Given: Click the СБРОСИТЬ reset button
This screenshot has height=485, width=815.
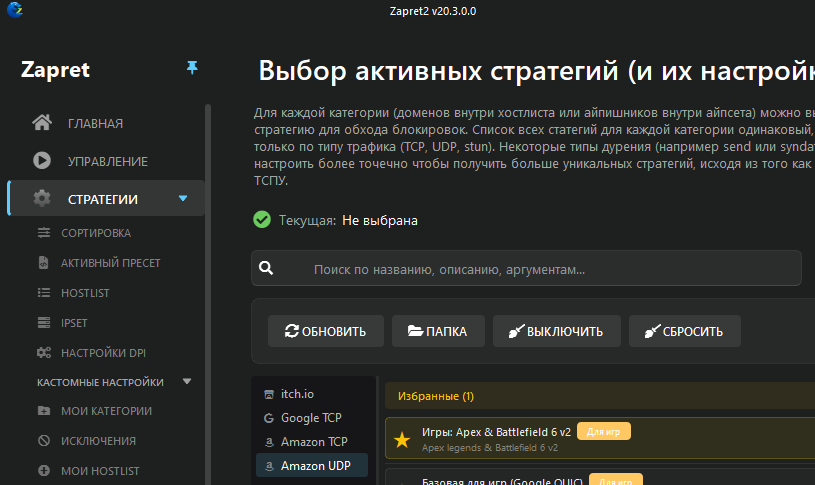Looking at the screenshot, I should click(x=685, y=331).
